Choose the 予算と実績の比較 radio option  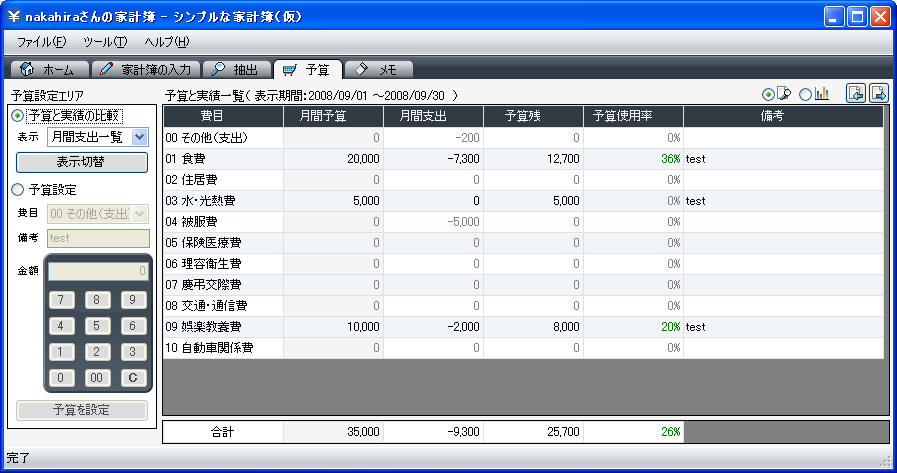coord(18,116)
